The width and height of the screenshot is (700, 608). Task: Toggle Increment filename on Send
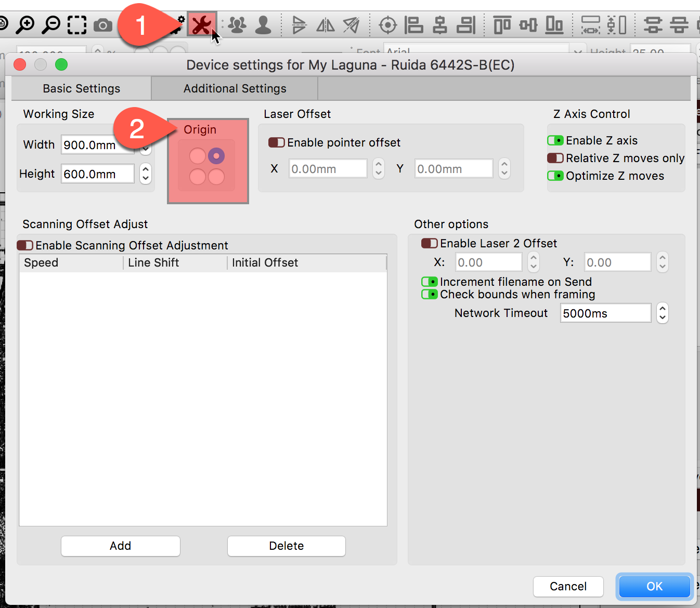pos(430,282)
